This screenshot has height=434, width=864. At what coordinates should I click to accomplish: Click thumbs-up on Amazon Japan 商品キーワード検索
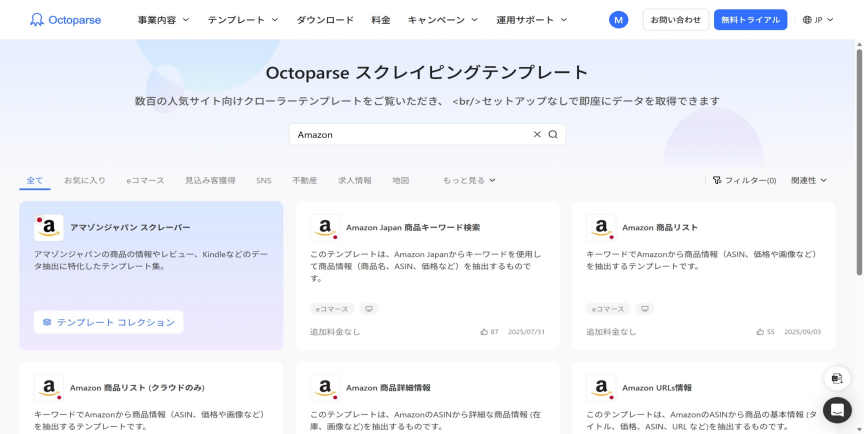[484, 332]
